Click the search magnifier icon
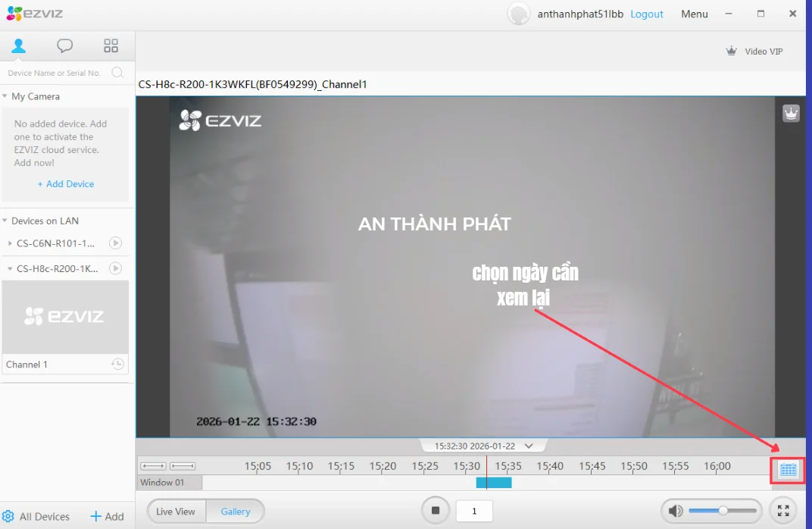This screenshot has width=812, height=529. click(118, 72)
